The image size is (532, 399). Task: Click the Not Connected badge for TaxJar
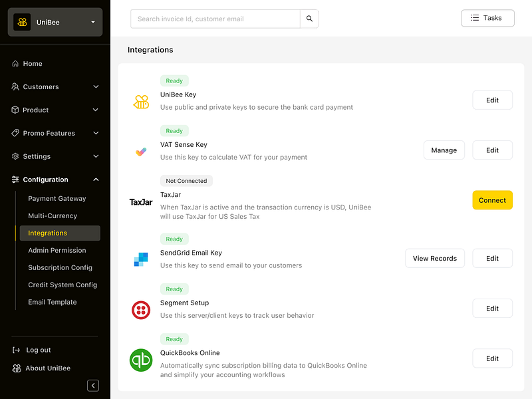(186, 181)
